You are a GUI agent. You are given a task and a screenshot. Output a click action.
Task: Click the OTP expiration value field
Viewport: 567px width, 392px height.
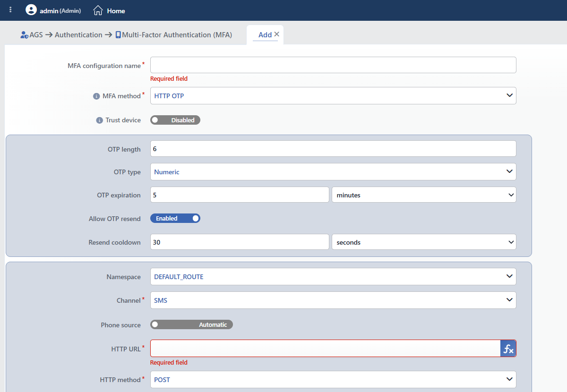click(240, 195)
